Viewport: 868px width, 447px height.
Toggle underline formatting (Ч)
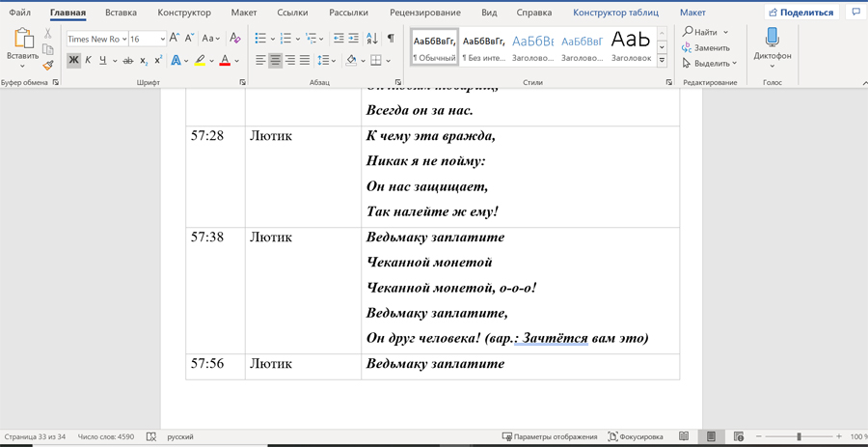103,61
